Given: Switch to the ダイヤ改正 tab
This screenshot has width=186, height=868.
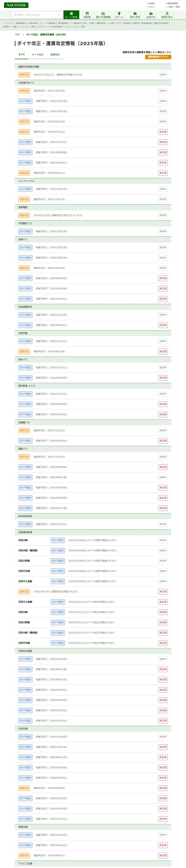Looking at the screenshot, I should pyautogui.click(x=38, y=55).
